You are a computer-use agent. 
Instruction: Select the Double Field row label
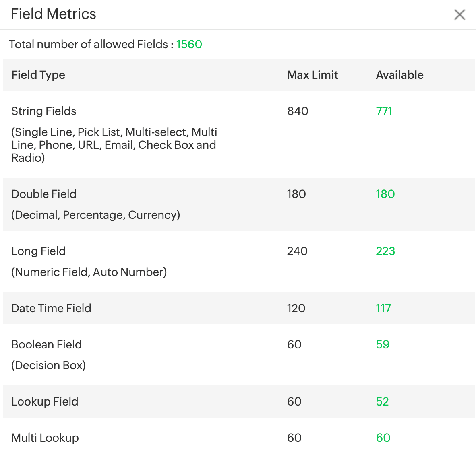(x=44, y=194)
